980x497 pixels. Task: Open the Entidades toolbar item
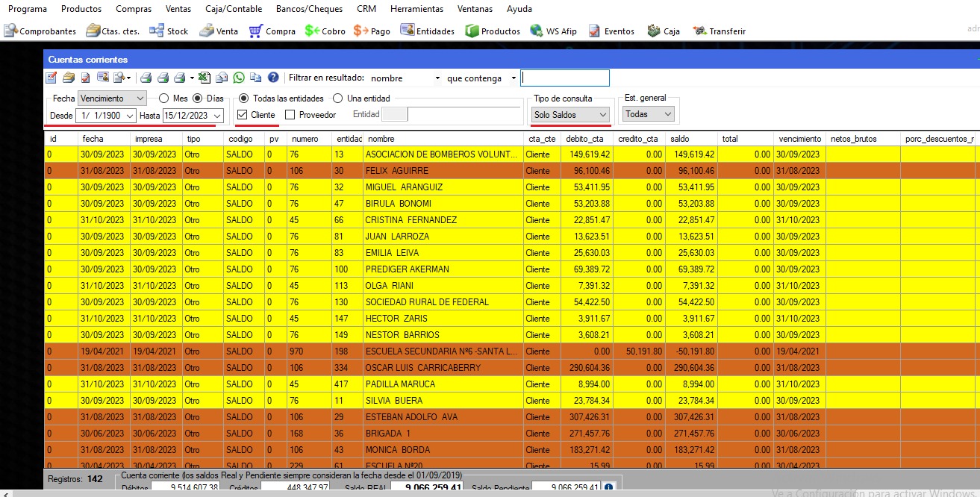tap(428, 31)
